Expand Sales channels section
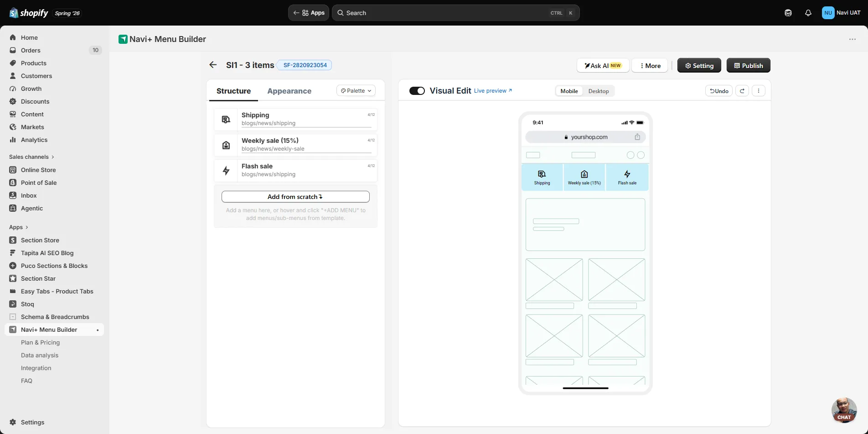Screen dimensions: 868x434 tap(31, 157)
